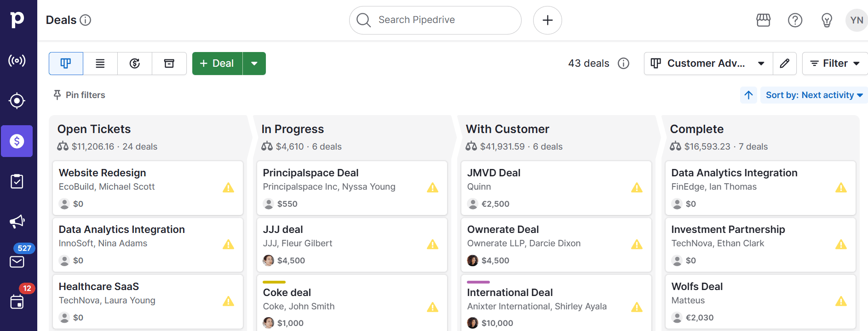This screenshot has height=331, width=868.
Task: Click the Deals info icon in header
Action: tap(86, 20)
